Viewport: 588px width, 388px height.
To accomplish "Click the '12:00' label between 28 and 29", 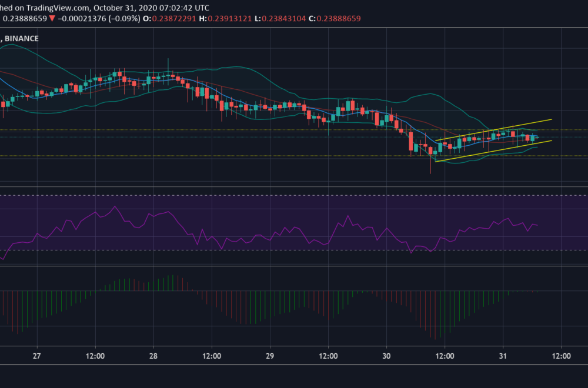I will (x=212, y=356).
